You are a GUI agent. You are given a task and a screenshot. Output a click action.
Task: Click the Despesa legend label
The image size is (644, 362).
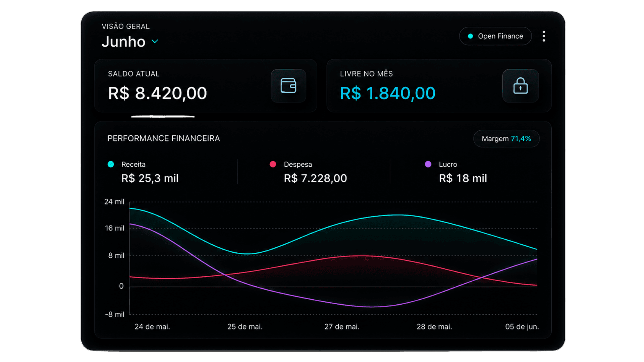tap(298, 165)
